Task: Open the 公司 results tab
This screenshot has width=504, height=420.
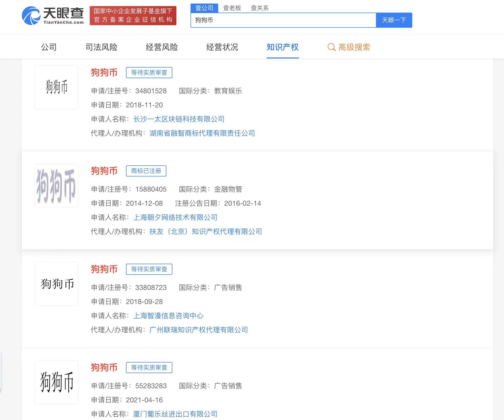Action: [49, 47]
